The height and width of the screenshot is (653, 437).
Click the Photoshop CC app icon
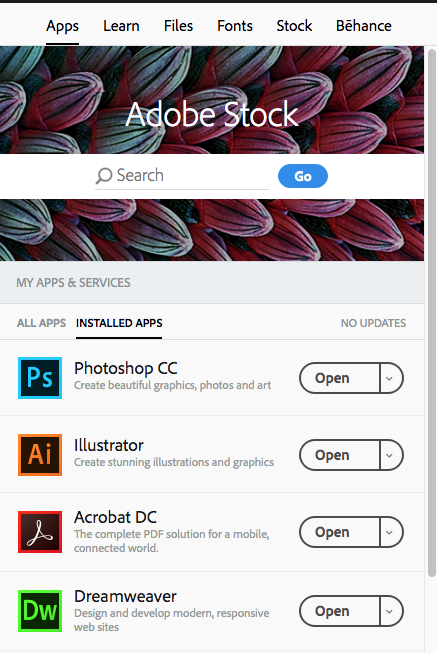40,378
